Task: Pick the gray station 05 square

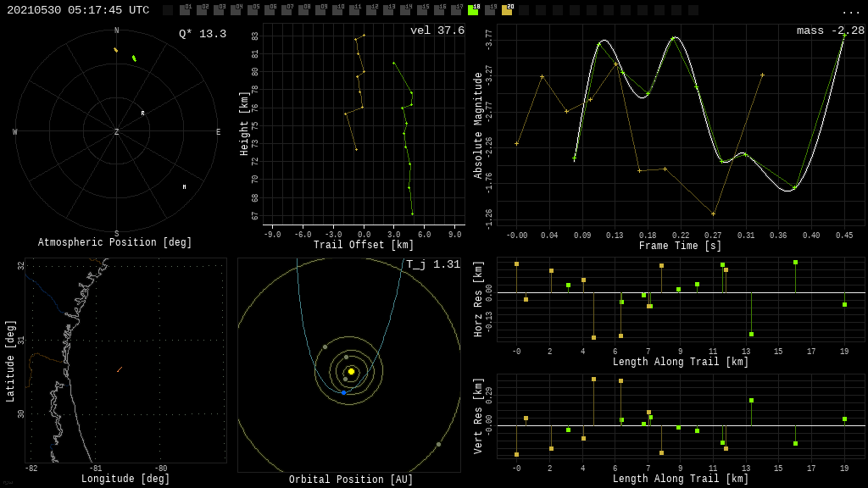Action: (x=253, y=10)
